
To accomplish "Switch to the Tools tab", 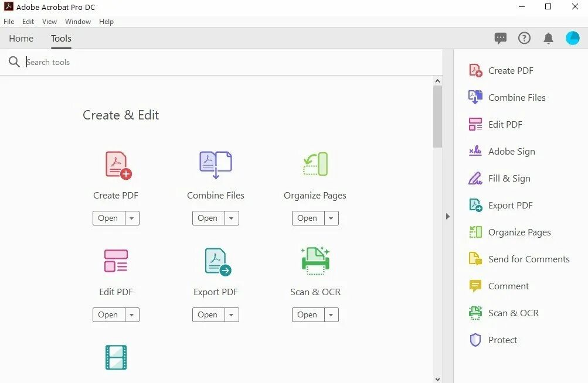I will click(x=61, y=38).
